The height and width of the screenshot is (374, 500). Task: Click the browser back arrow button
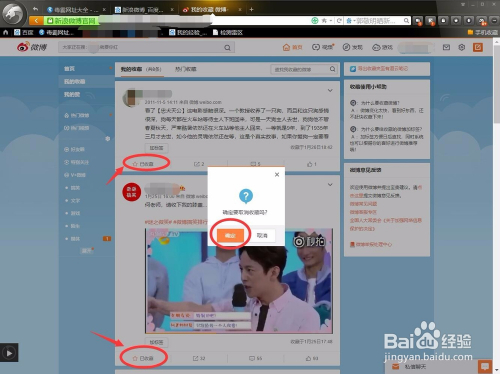click(36, 21)
